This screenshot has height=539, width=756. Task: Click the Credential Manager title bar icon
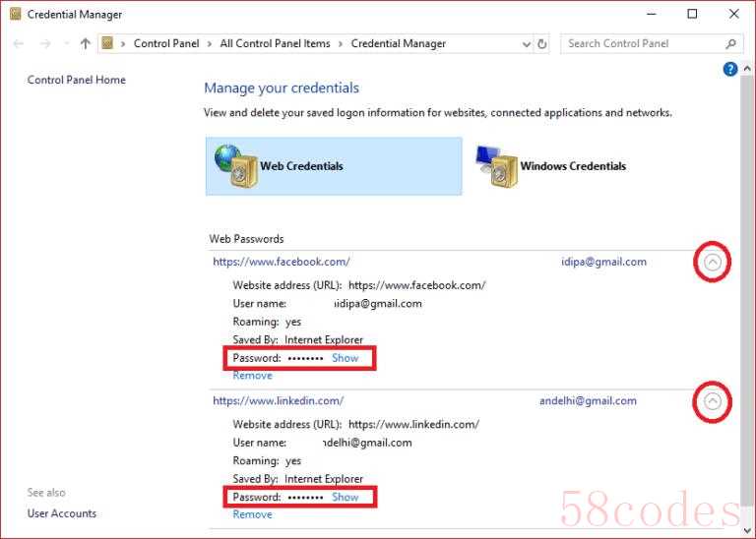(16, 14)
